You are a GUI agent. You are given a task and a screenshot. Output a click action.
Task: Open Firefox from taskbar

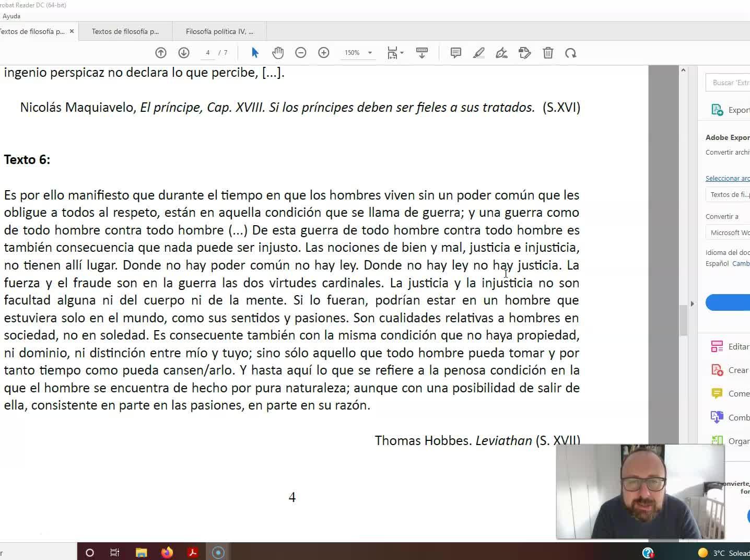coord(167,552)
